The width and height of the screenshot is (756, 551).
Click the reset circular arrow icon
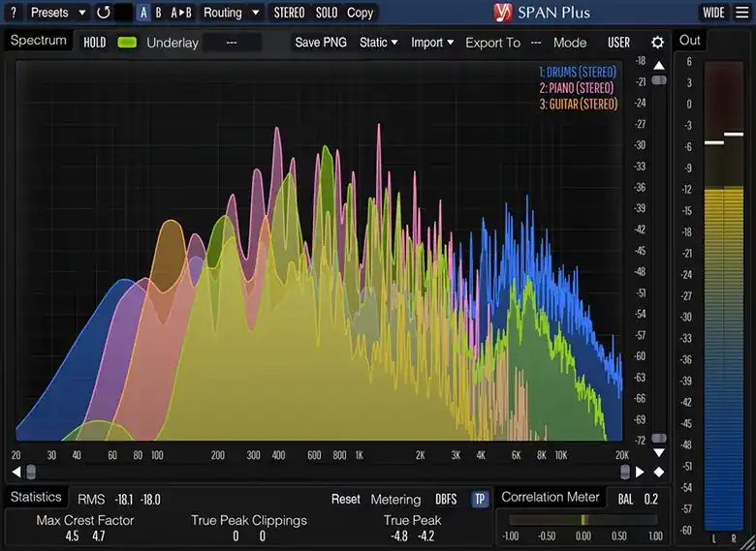pos(103,13)
